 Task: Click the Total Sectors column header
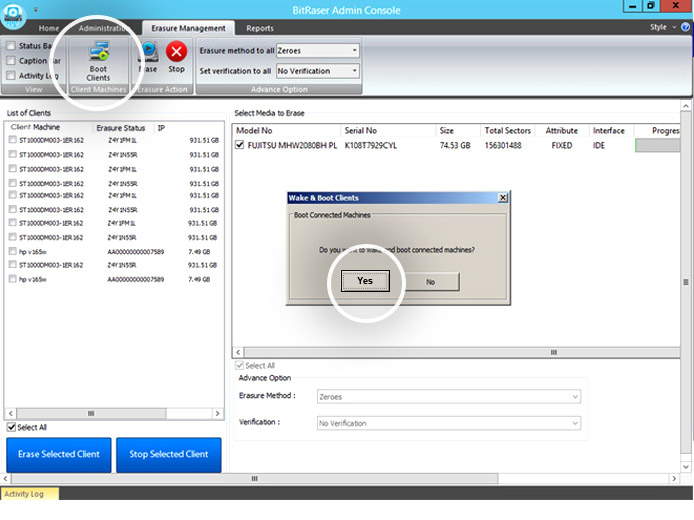coord(508,131)
